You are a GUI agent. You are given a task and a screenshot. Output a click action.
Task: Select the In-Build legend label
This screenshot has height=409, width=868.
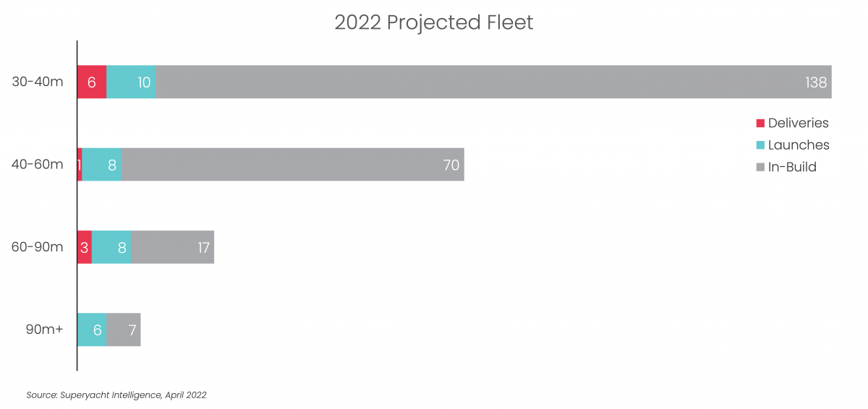(x=793, y=167)
